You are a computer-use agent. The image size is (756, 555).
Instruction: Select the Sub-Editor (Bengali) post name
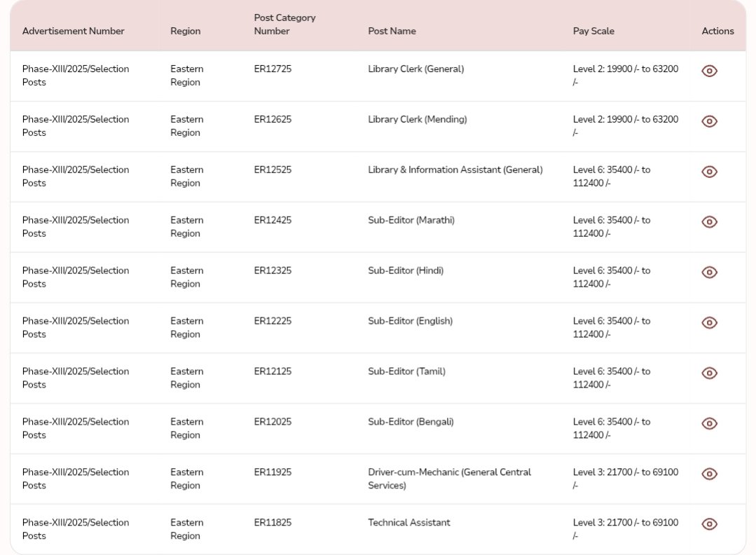pyautogui.click(x=411, y=421)
